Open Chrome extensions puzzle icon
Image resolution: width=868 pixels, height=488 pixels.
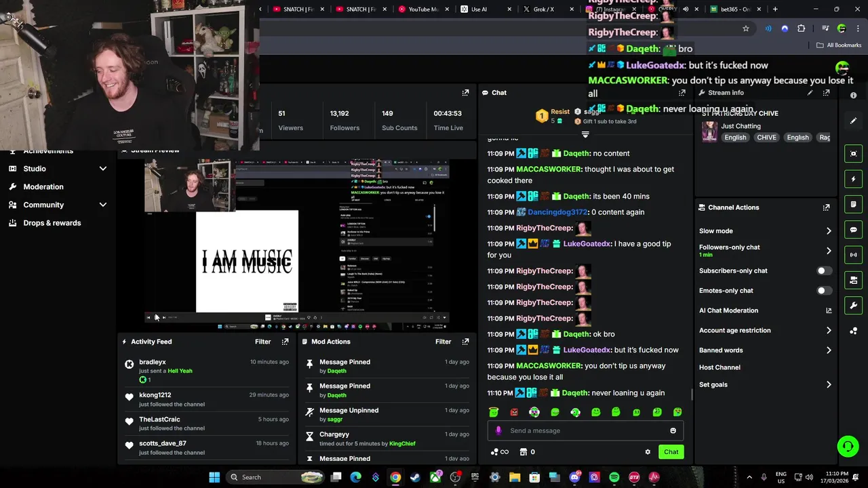(x=802, y=28)
